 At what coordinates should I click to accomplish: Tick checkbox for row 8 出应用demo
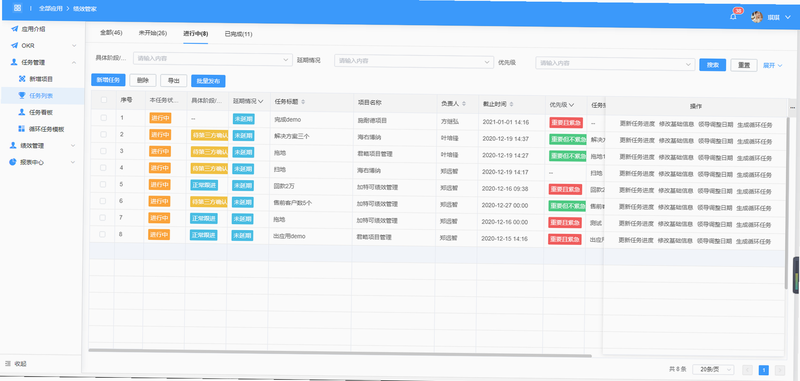pos(103,234)
